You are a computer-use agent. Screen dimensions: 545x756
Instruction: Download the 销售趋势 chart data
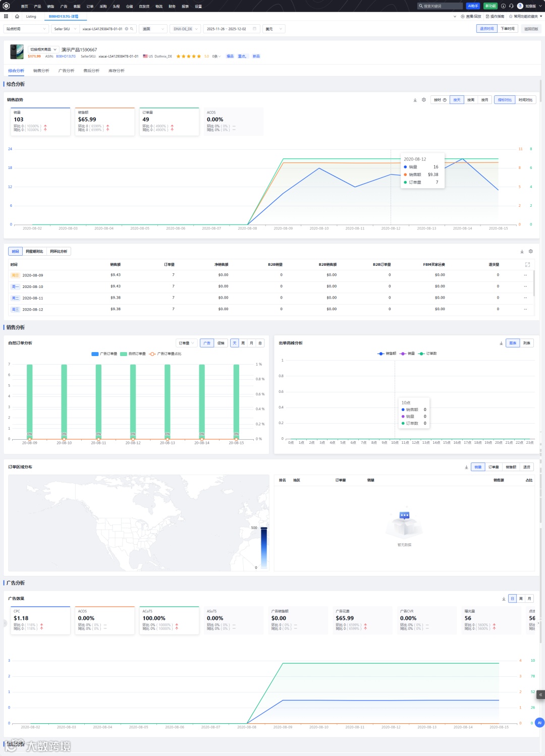[x=415, y=100]
